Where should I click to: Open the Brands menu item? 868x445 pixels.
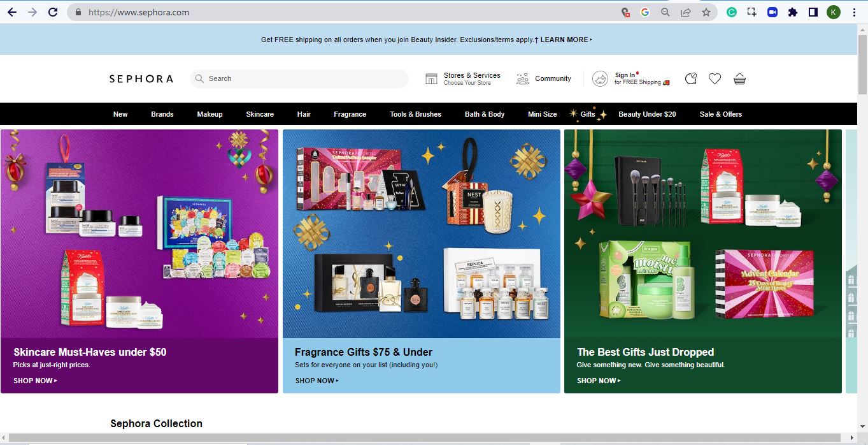coord(162,114)
